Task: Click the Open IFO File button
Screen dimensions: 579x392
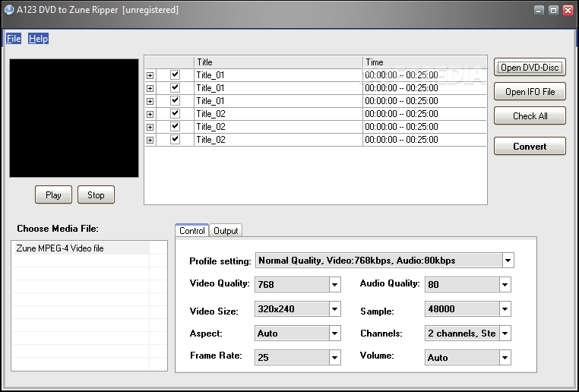Action: click(x=530, y=91)
